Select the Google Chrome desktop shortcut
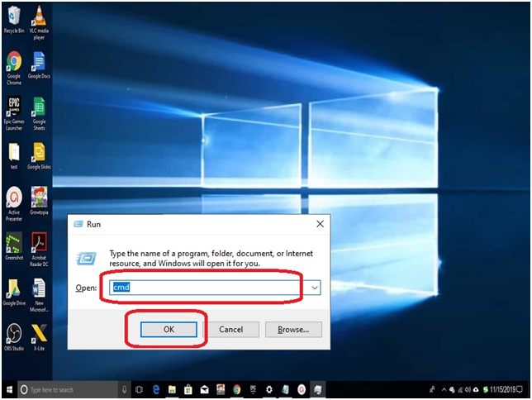532x400 pixels. point(14,68)
